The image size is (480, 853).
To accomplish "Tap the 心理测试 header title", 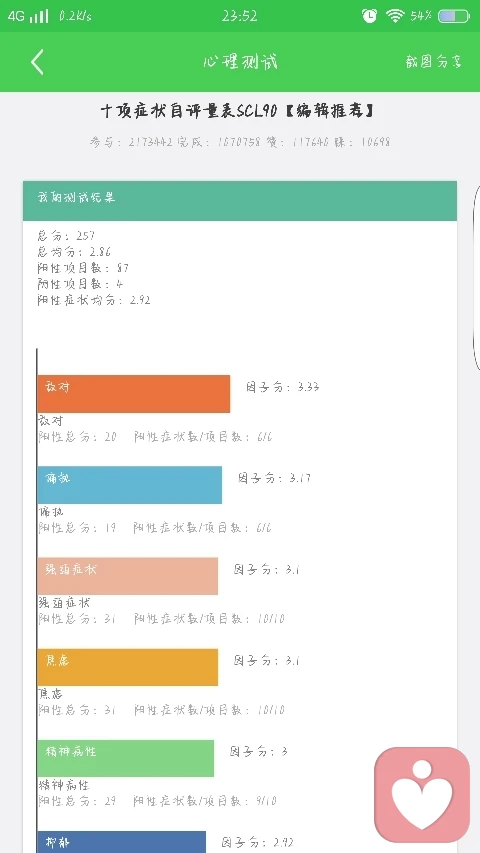I will [240, 61].
